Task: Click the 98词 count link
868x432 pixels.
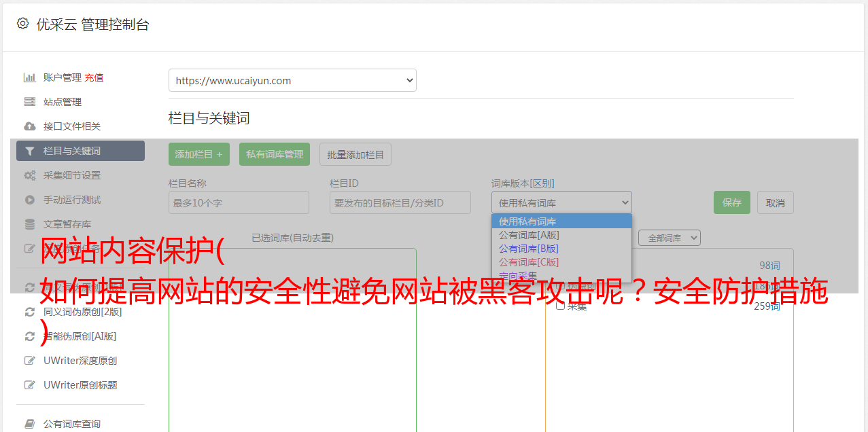Action: tap(769, 266)
